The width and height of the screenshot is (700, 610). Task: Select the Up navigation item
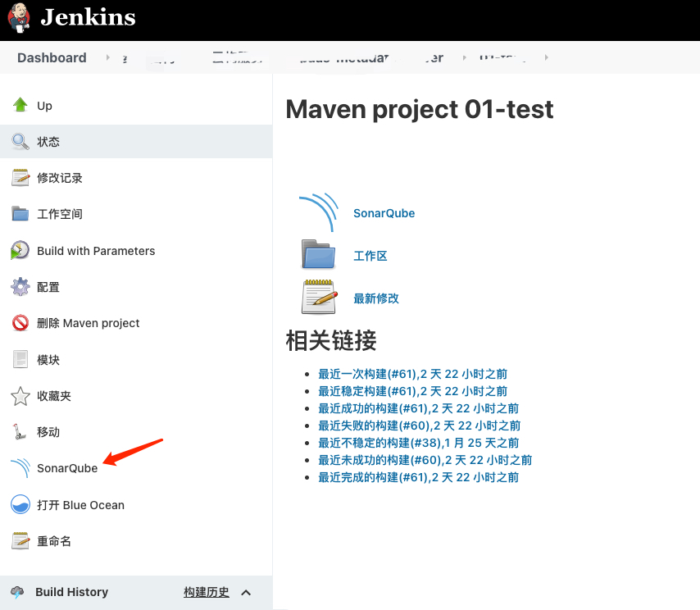(x=45, y=105)
